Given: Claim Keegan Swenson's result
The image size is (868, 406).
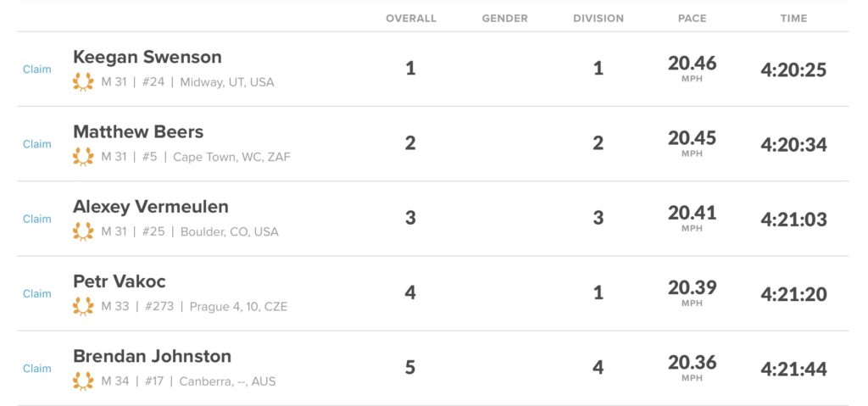Looking at the screenshot, I should 36,70.
